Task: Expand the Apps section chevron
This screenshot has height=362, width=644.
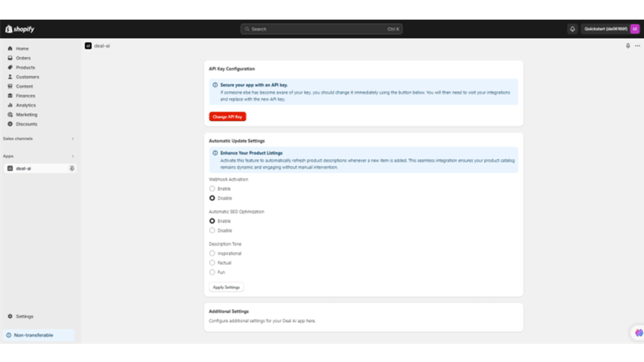Action: [x=73, y=156]
